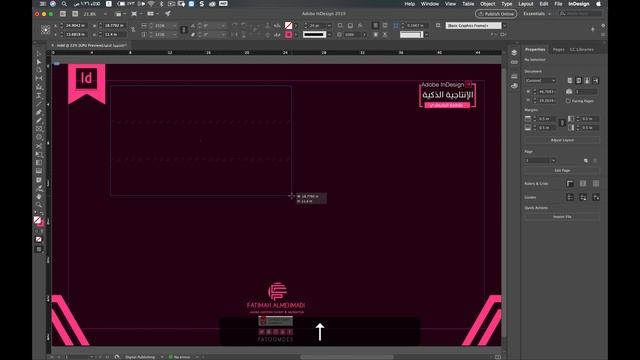Click the Adobe Stock icon in app bar
This screenshot has width=640, height=360.
(x=75, y=13)
